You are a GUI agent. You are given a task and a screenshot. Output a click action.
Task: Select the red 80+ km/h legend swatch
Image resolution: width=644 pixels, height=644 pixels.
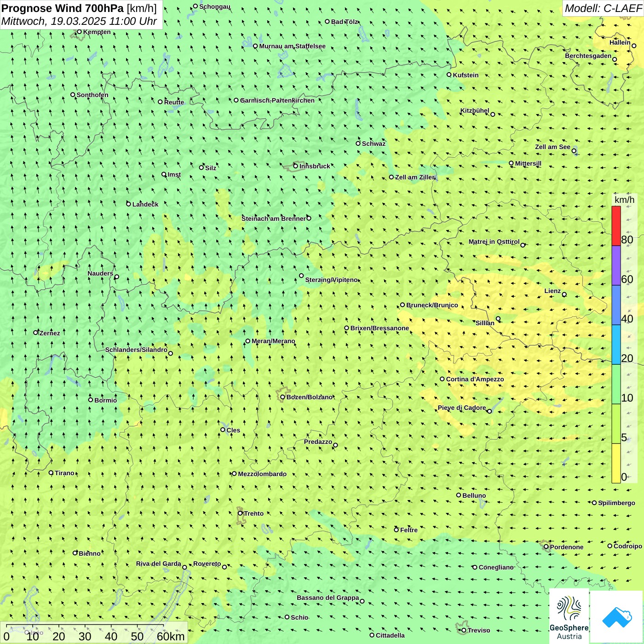point(616,226)
